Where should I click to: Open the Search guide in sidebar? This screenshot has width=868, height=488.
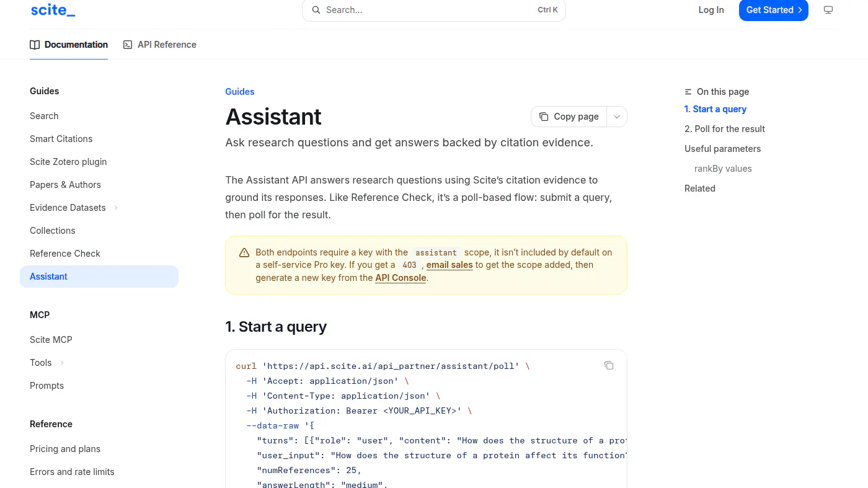pos(44,116)
